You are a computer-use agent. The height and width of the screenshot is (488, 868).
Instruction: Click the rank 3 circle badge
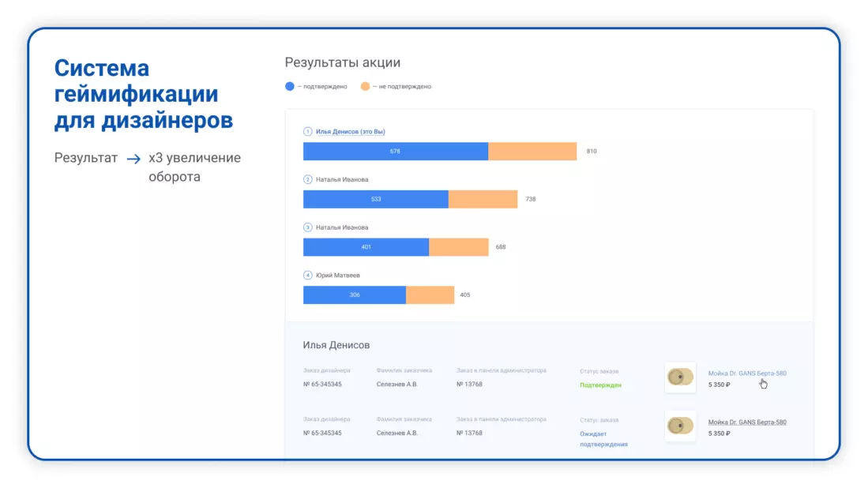[308, 227]
